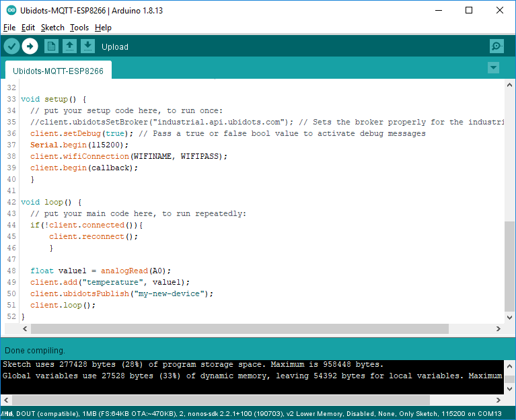Click 'Serial.begin(115200);' line
Image resolution: width=516 pixels, height=420 pixels.
pos(79,145)
